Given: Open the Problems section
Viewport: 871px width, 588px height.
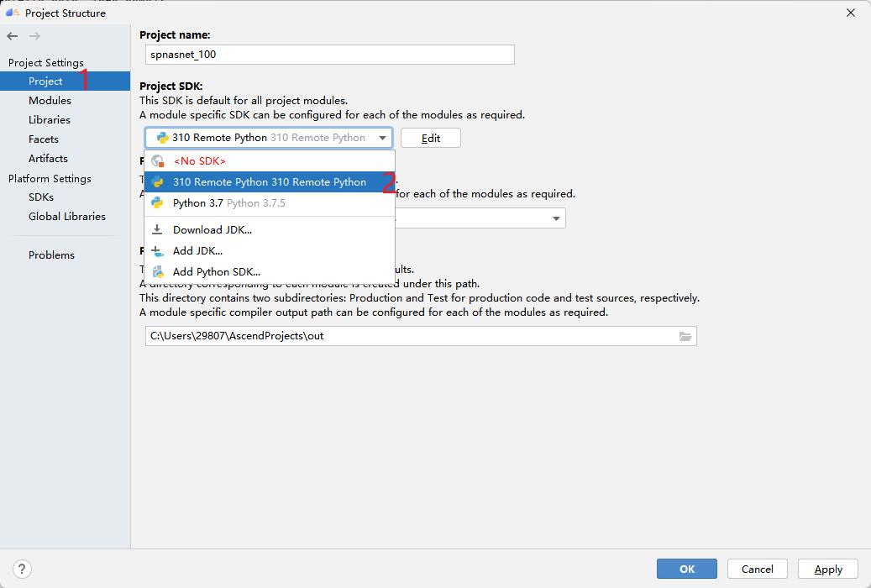Looking at the screenshot, I should (x=51, y=255).
